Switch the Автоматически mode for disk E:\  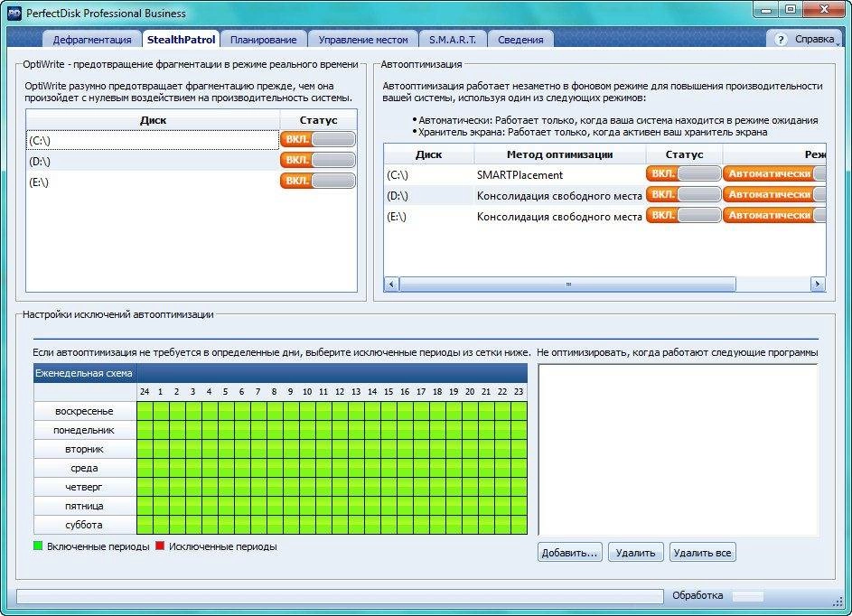pyautogui.click(x=774, y=215)
